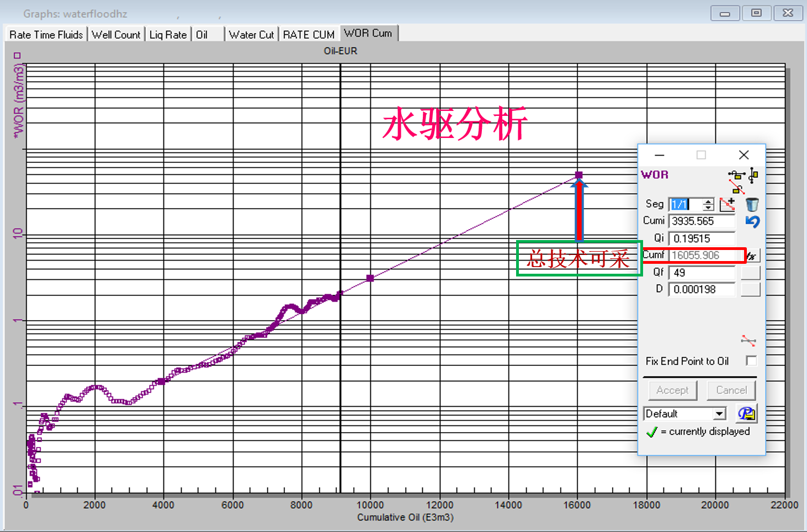Click the blank button beside the Qf field
The image size is (807, 532).
point(751,273)
